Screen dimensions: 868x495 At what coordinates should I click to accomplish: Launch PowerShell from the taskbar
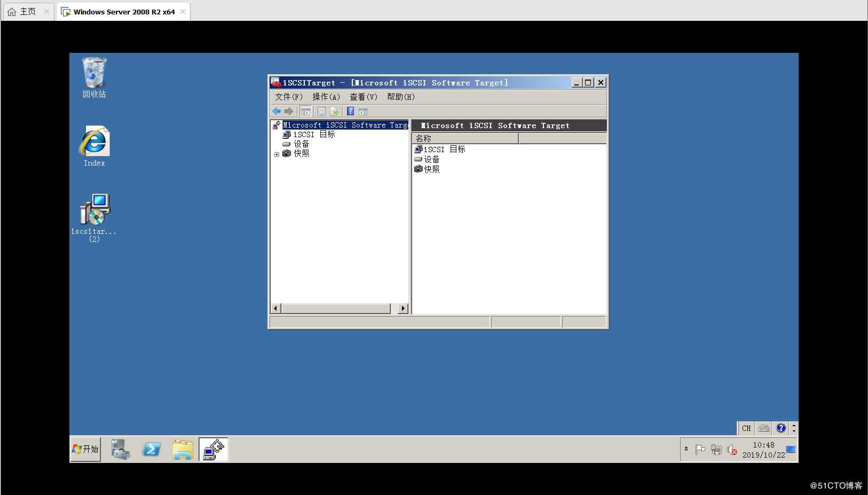(152, 449)
